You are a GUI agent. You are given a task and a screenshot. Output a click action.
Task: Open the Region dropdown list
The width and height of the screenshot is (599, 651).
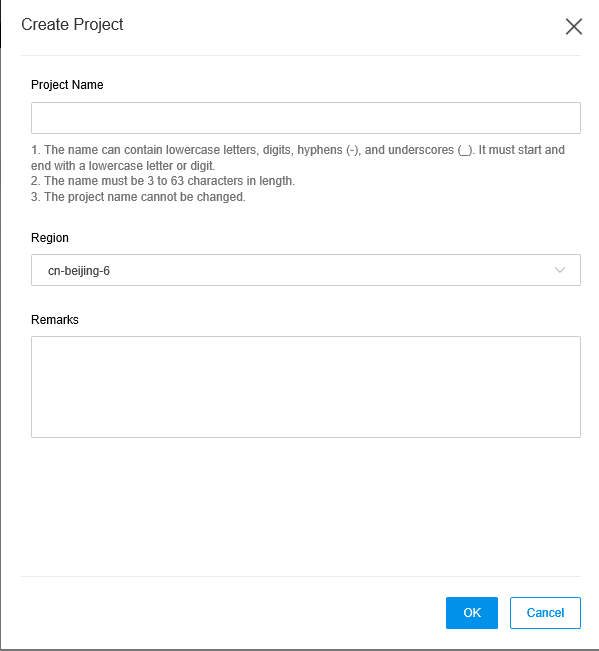pos(306,270)
